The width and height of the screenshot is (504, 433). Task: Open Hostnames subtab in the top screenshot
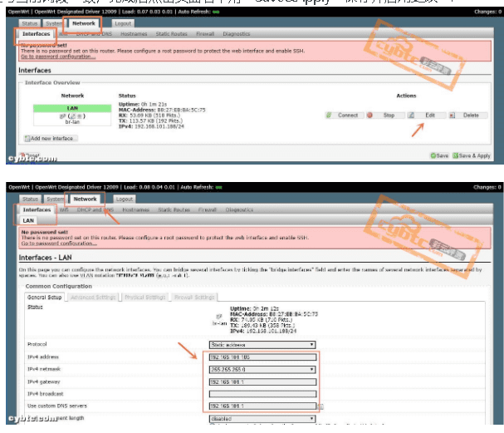click(x=134, y=34)
